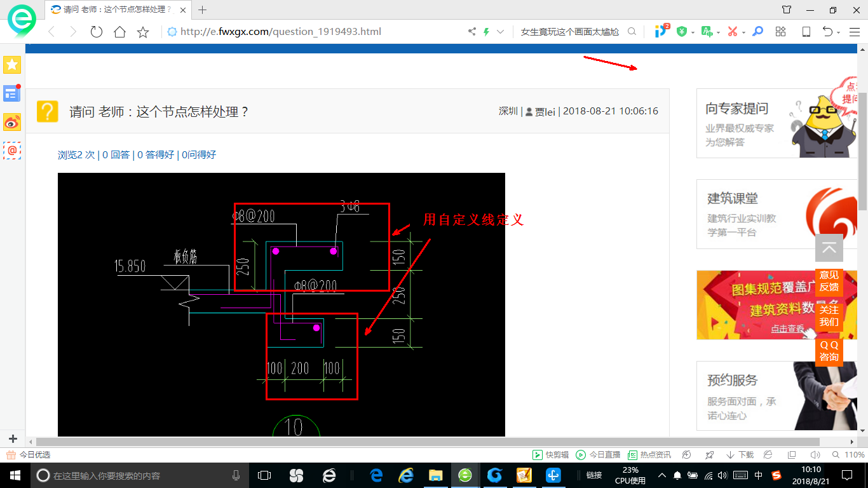Click the red scissors screenshot icon
The height and width of the screenshot is (488, 868).
pyautogui.click(x=733, y=32)
